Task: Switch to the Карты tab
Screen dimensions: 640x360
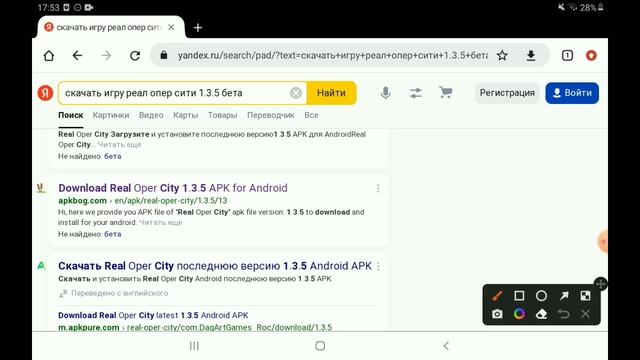Action: coord(185,115)
